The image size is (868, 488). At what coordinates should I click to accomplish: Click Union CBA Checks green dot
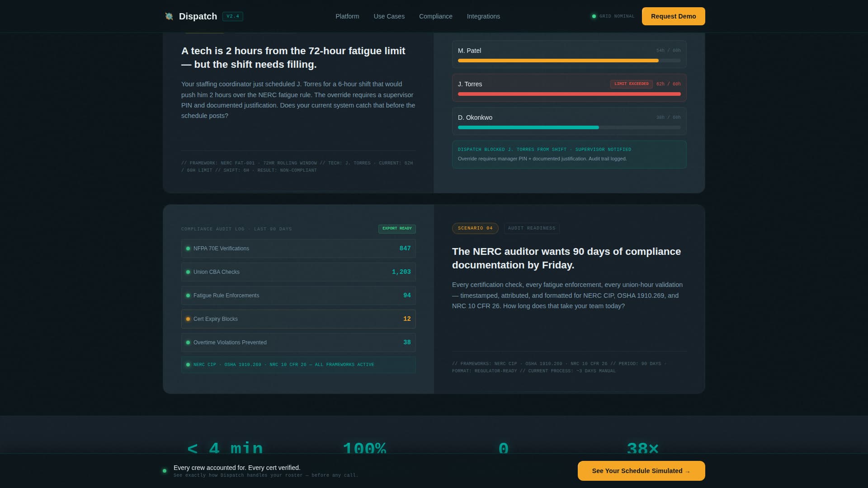[x=188, y=272]
